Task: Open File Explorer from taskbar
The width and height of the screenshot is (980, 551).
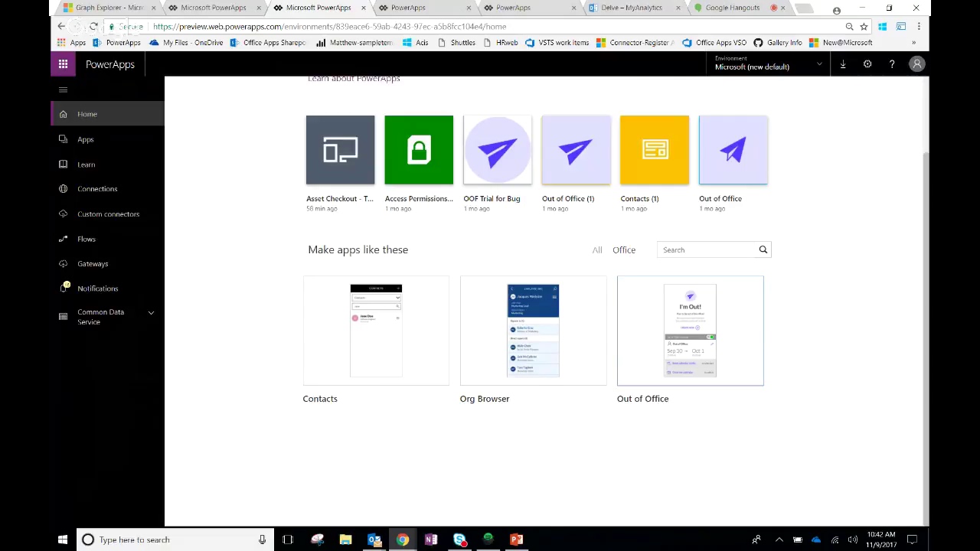Action: click(x=345, y=540)
